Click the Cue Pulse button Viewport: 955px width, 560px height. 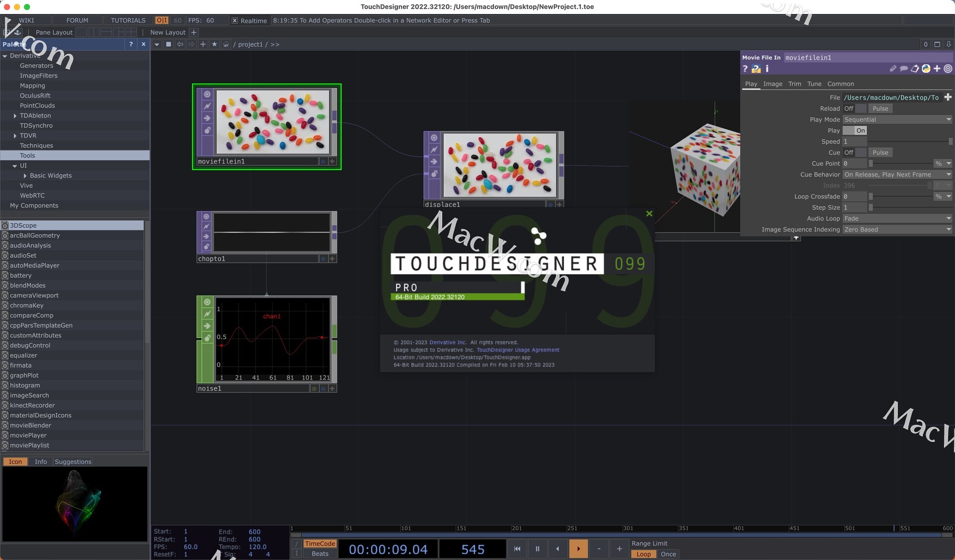pos(880,153)
